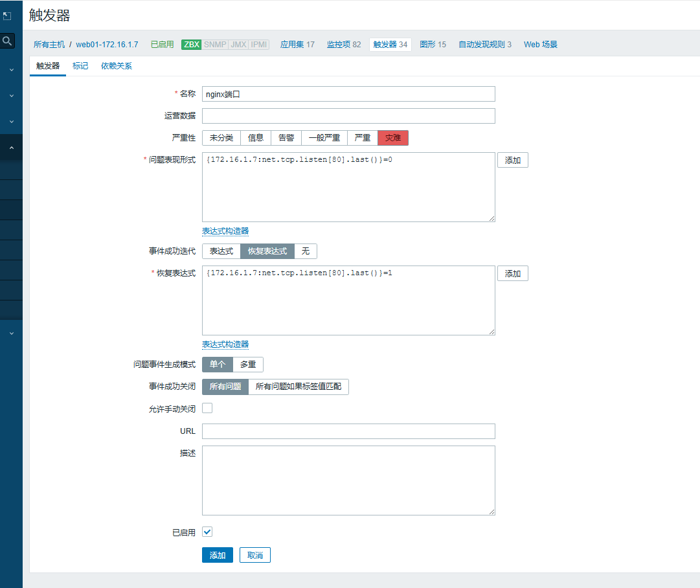
Task: Open the 所有主机 breadcrumb link
Action: [x=49, y=44]
